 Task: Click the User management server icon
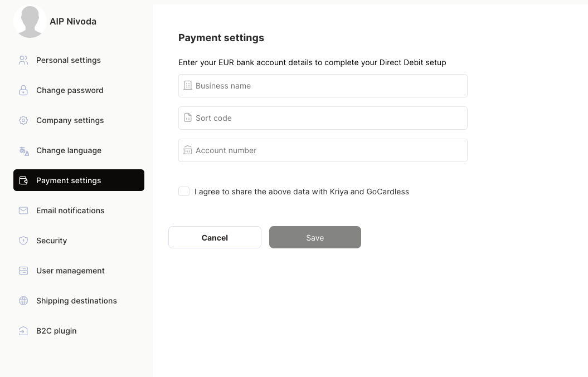coord(23,271)
